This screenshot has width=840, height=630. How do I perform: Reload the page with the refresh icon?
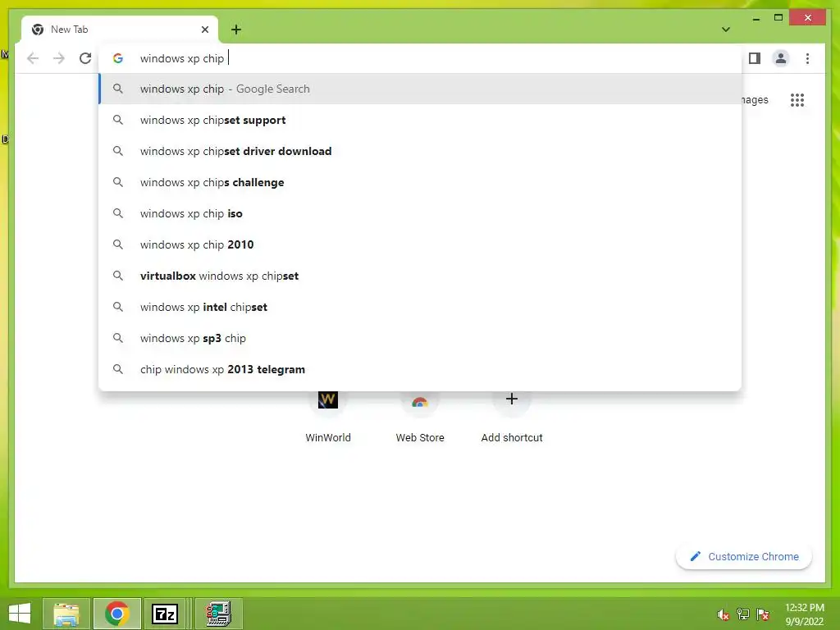click(85, 58)
